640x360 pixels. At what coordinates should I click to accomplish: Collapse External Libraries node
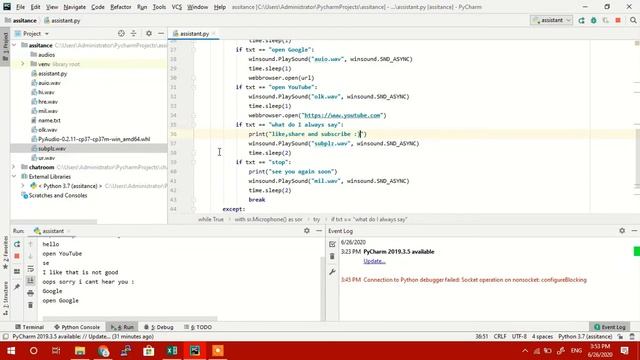pyautogui.click(x=14, y=176)
